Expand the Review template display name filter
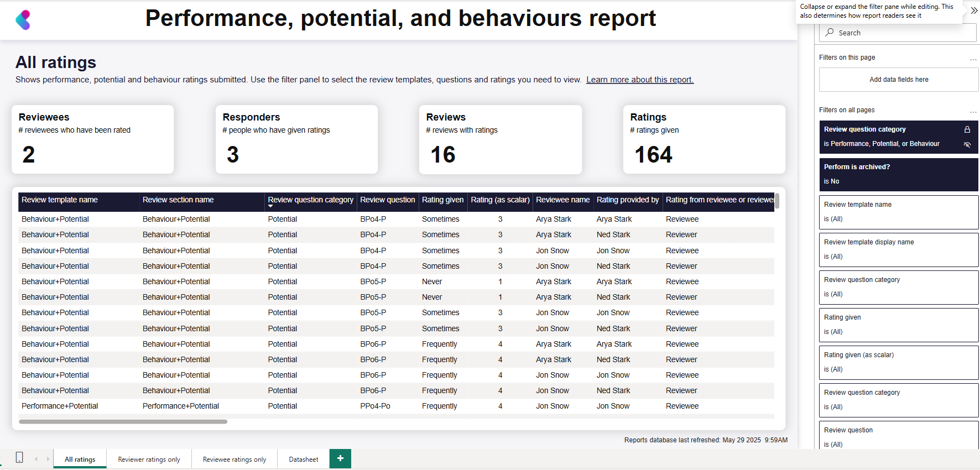 (x=899, y=250)
